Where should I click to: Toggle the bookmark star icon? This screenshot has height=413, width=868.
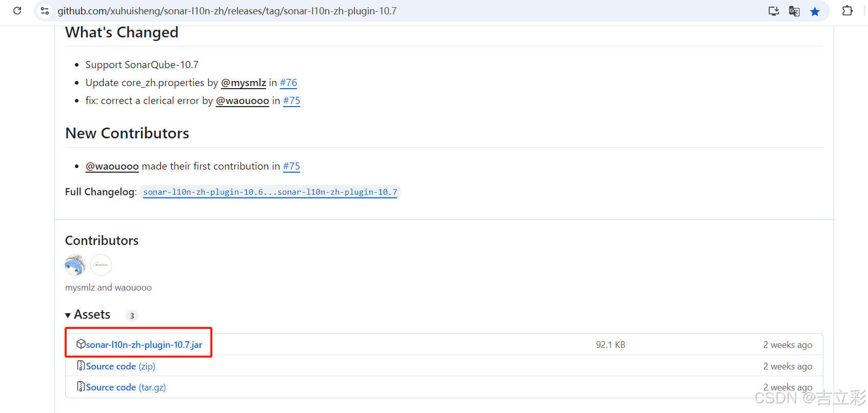(x=815, y=11)
